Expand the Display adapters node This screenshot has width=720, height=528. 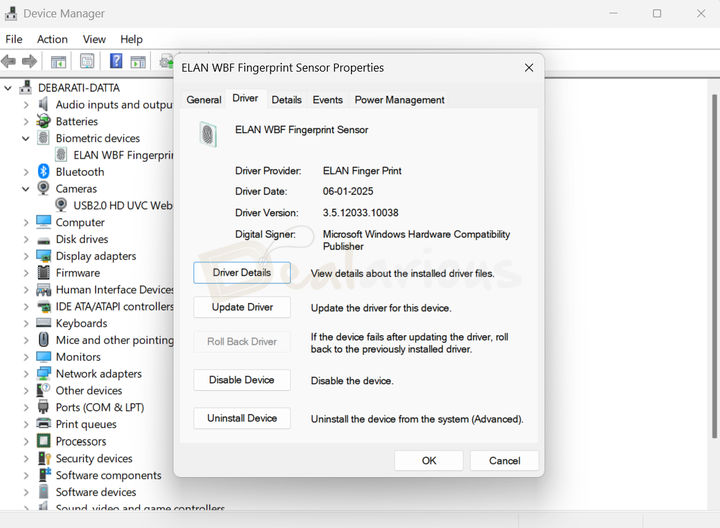coord(26,256)
